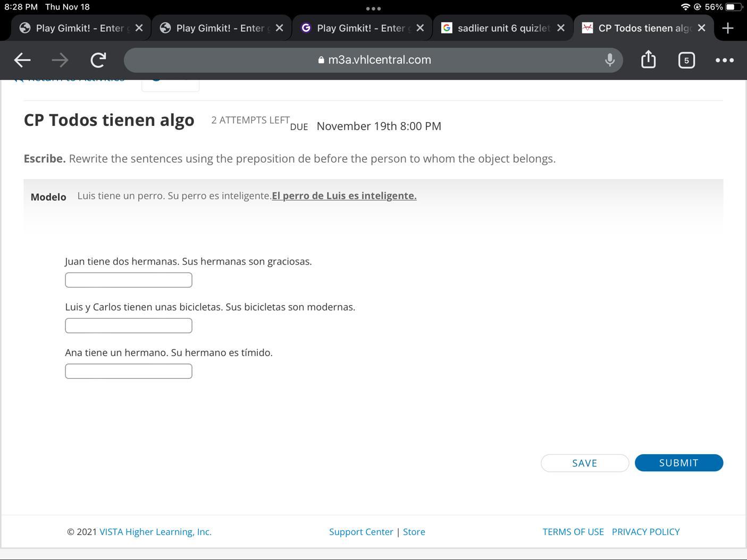Tap the reload page icon
Image resolution: width=747 pixels, height=560 pixels.
pyautogui.click(x=98, y=60)
